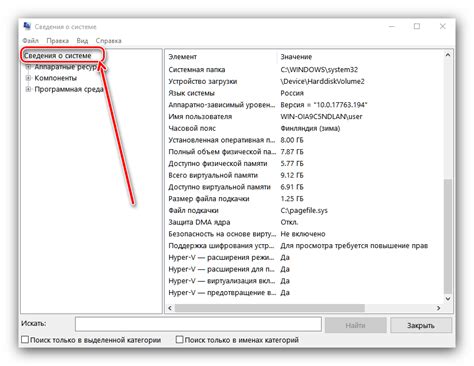Click the \Device\HarddiskVolume2 value
This screenshot has height=366, width=474.
322,81
